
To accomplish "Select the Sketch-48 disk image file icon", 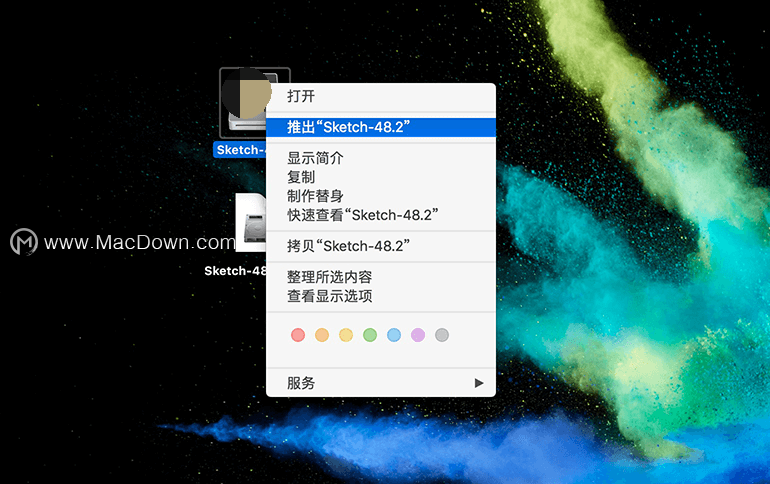I will (x=251, y=222).
